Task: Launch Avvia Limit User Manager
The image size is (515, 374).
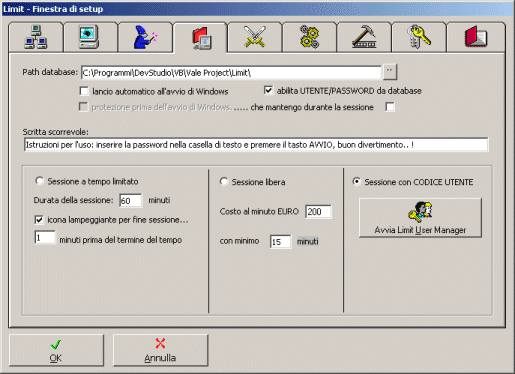Action: 420,218
